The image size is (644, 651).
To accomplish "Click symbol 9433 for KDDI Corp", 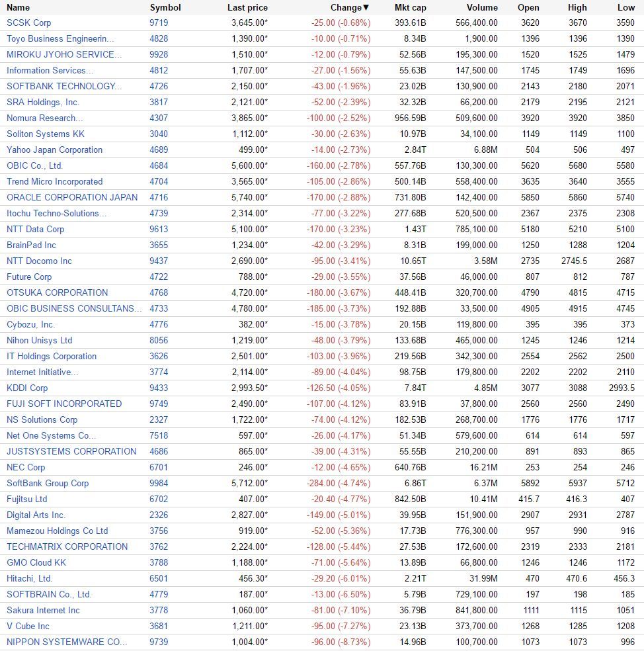I will tap(159, 388).
